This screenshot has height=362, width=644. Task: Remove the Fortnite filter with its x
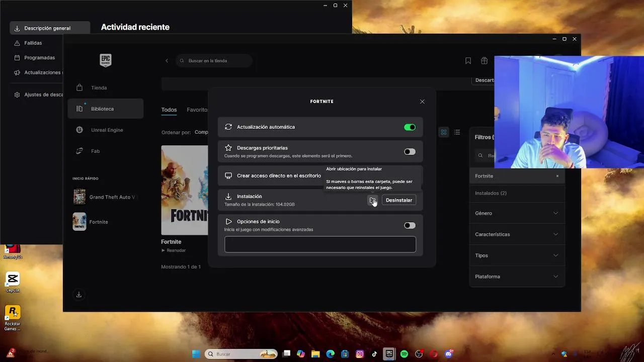(557, 176)
